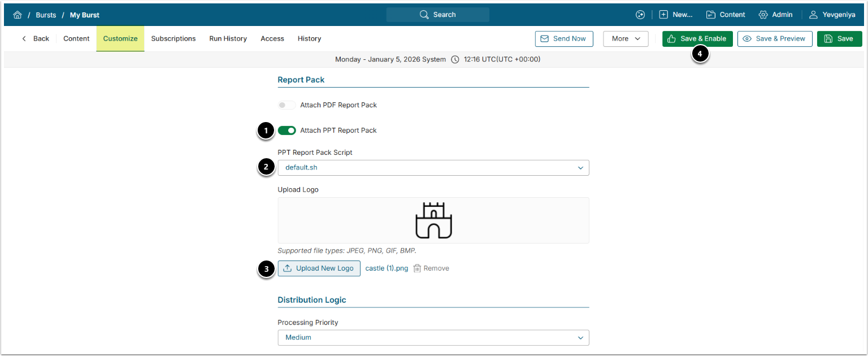Switch to the Content tab
Image resolution: width=868 pixels, height=356 pixels.
tap(76, 38)
